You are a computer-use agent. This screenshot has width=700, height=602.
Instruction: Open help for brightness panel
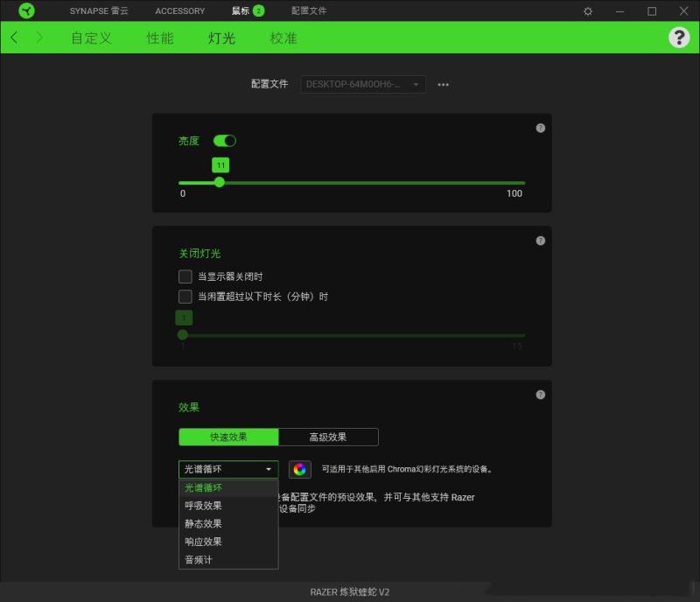[x=540, y=128]
